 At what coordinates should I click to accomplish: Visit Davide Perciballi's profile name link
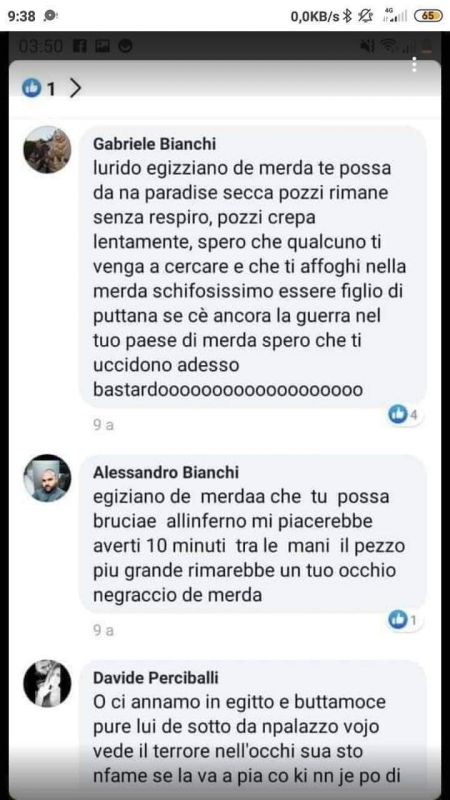click(156, 678)
